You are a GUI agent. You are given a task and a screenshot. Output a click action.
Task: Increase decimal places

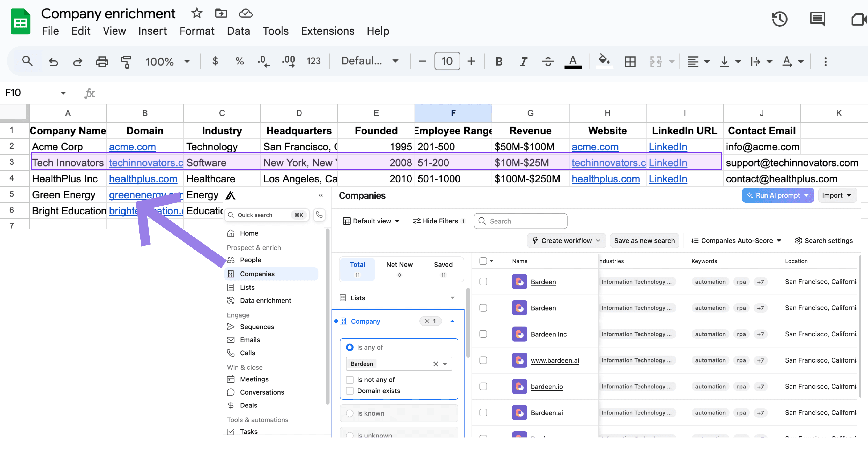289,62
